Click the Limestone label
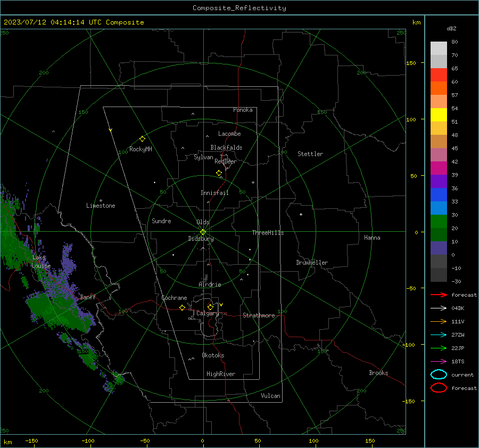The height and width of the screenshot is (448, 479). tap(101, 206)
